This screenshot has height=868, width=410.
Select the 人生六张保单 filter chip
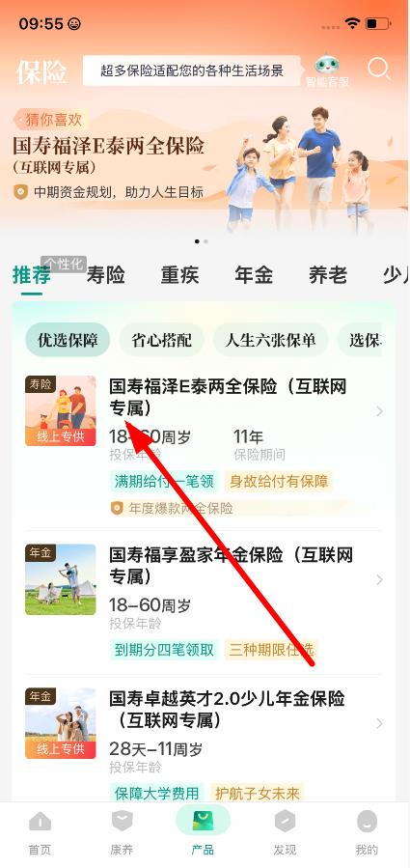[x=270, y=340]
